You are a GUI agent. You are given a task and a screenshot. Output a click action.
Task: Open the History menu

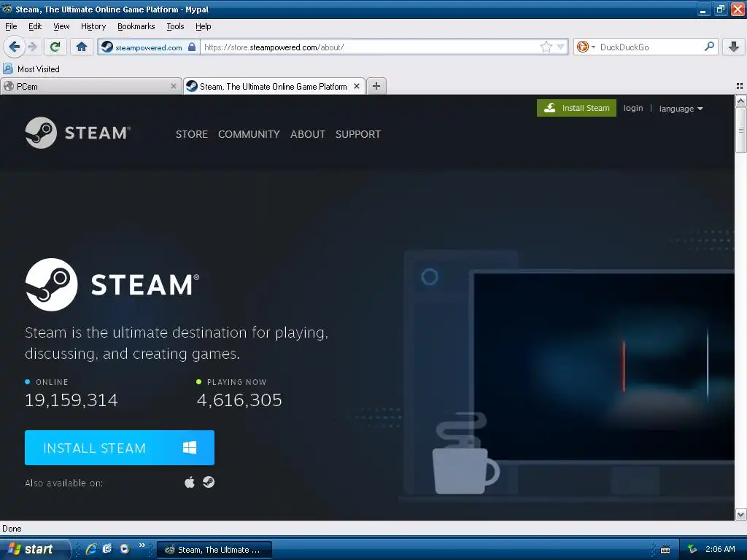pyautogui.click(x=93, y=26)
